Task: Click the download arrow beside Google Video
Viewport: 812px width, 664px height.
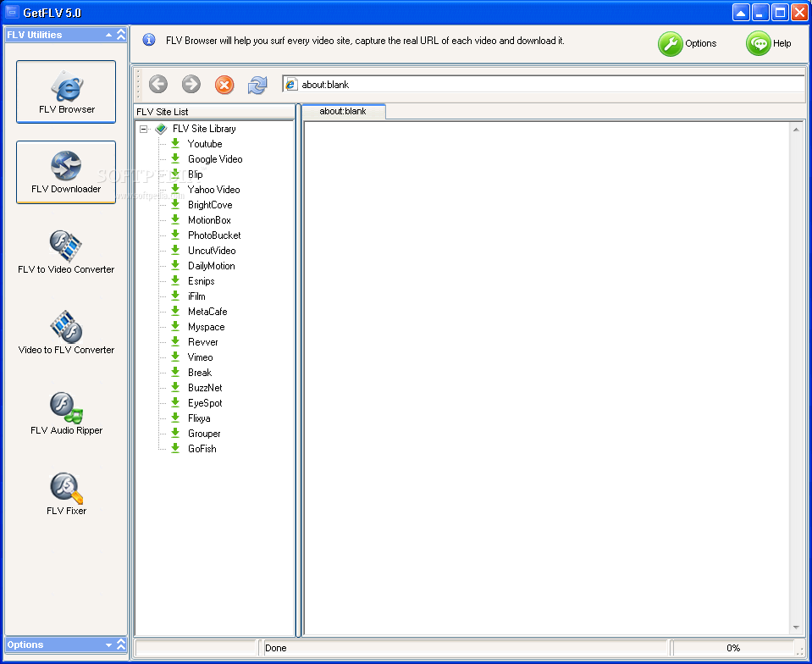Action: pos(175,158)
